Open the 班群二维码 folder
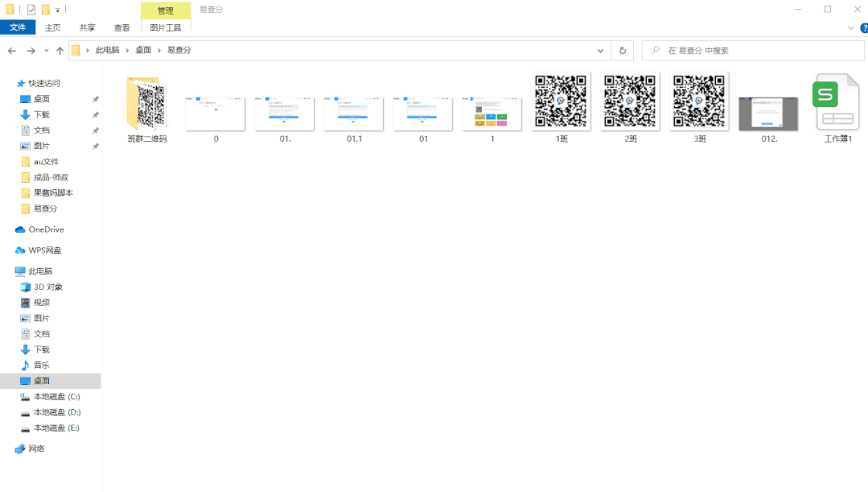The image size is (868, 492). coord(146,109)
